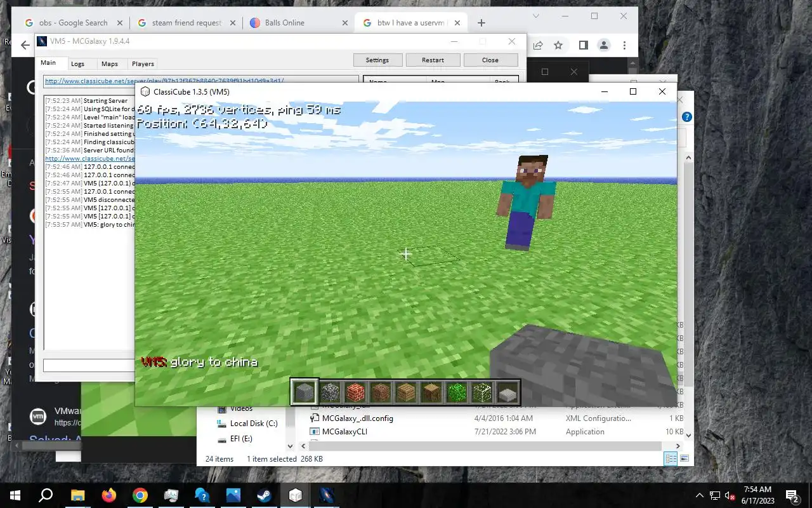Open Chrome's three-dot menu
This screenshot has width=812, height=508.
click(625, 45)
